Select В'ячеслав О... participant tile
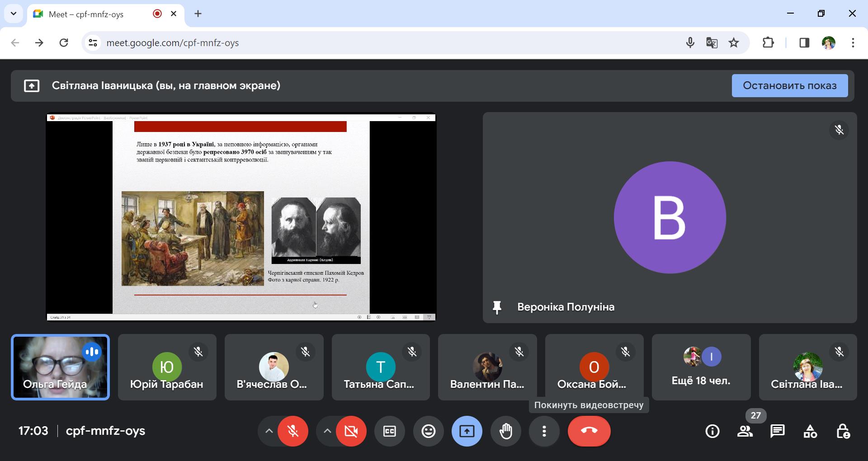 pyautogui.click(x=274, y=367)
